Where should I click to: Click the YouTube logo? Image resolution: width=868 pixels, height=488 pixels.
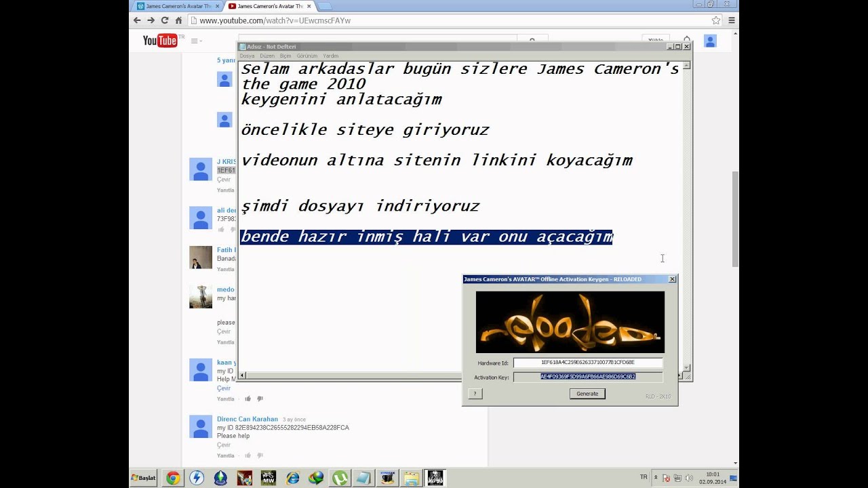(161, 41)
